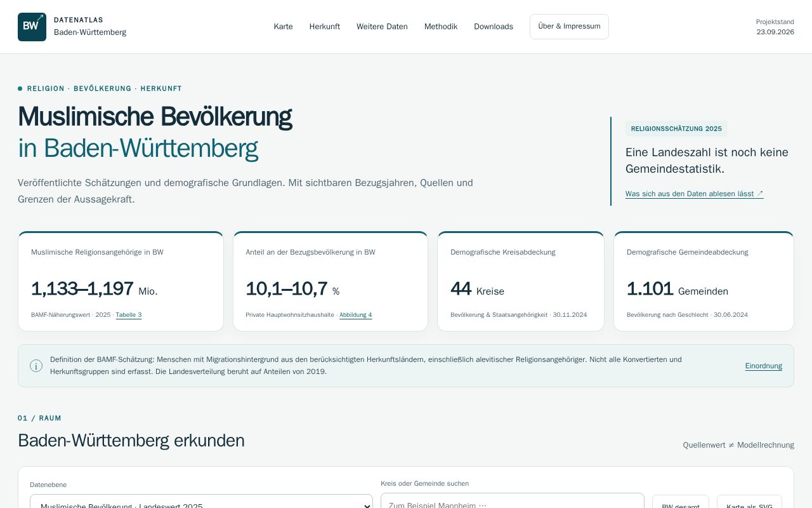This screenshot has width=812, height=508.
Task: Click the BW Datenatlas logo icon
Action: (x=32, y=27)
